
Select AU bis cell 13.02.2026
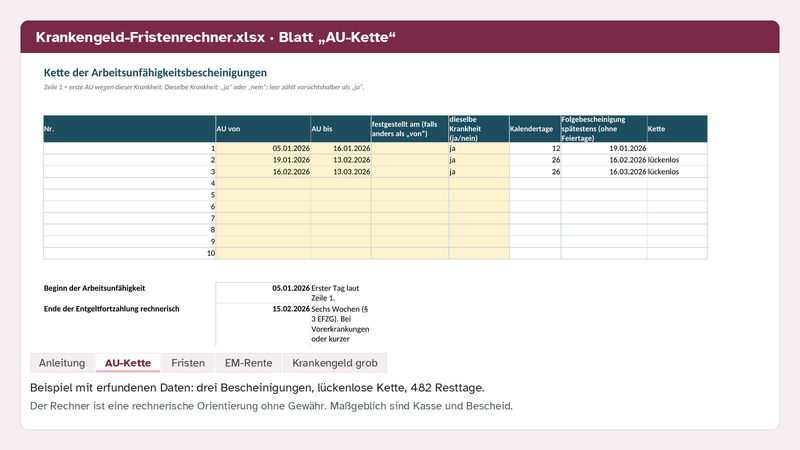click(341, 160)
